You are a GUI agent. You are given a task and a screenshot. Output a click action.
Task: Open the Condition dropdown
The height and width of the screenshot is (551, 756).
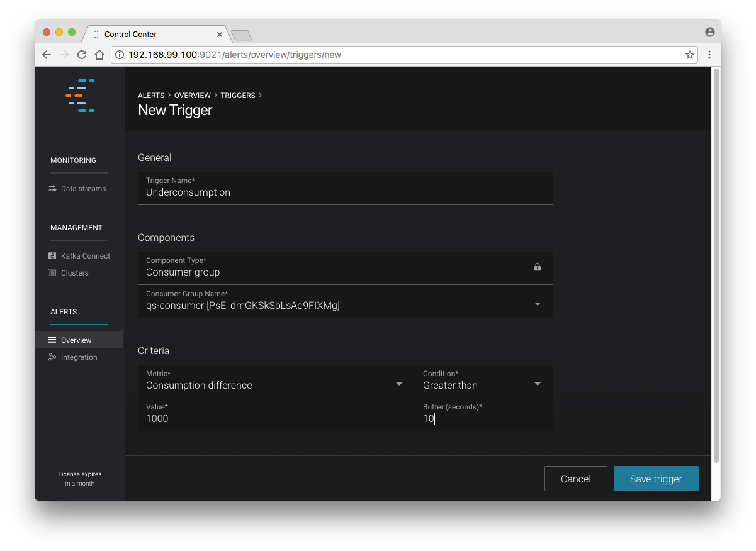(x=538, y=384)
